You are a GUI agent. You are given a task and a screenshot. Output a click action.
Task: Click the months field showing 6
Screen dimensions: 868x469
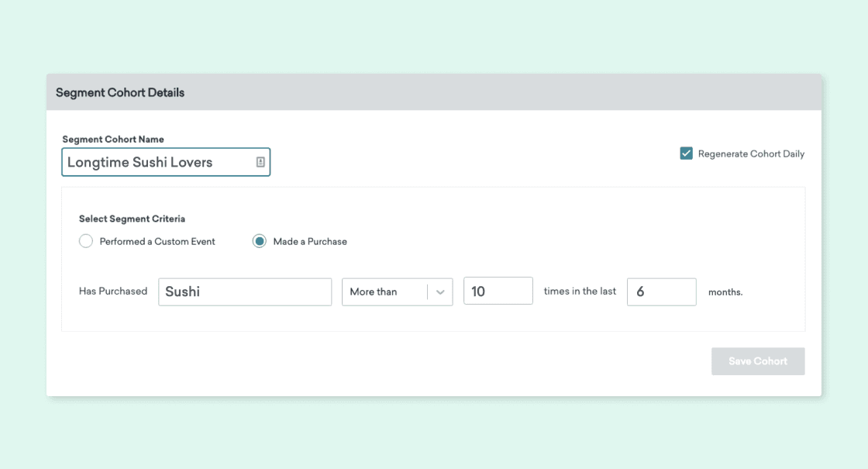click(x=661, y=291)
